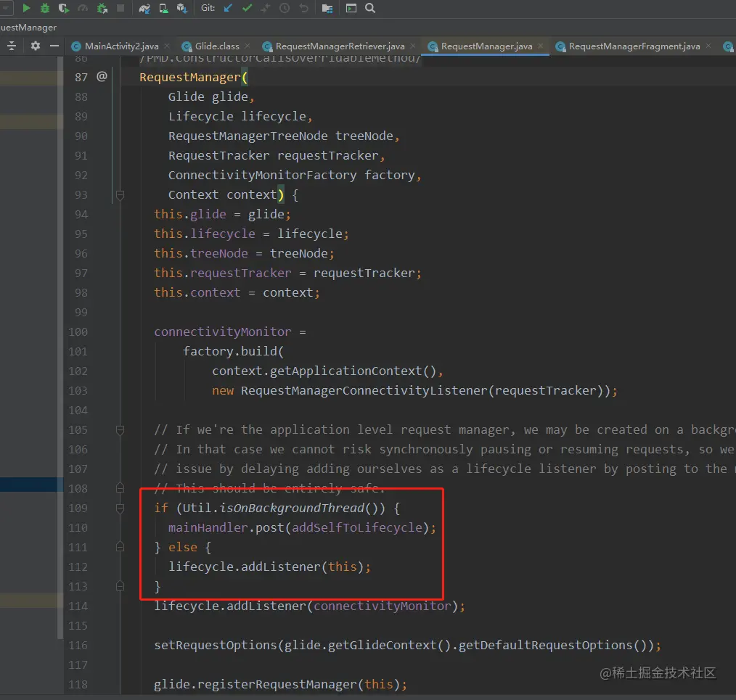This screenshot has width=736, height=700.
Task: Collapse comment block fold marker at line 105
Action: click(x=120, y=429)
